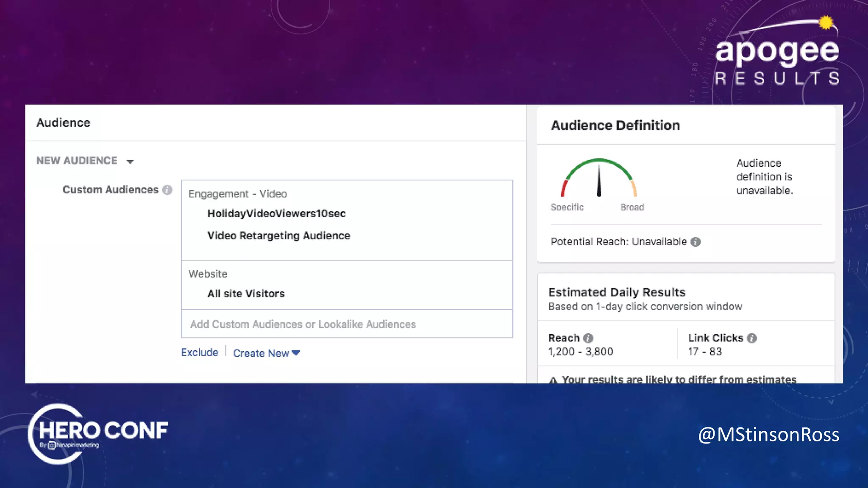Click the Website group label
This screenshot has width=868, height=488.
[x=208, y=274]
